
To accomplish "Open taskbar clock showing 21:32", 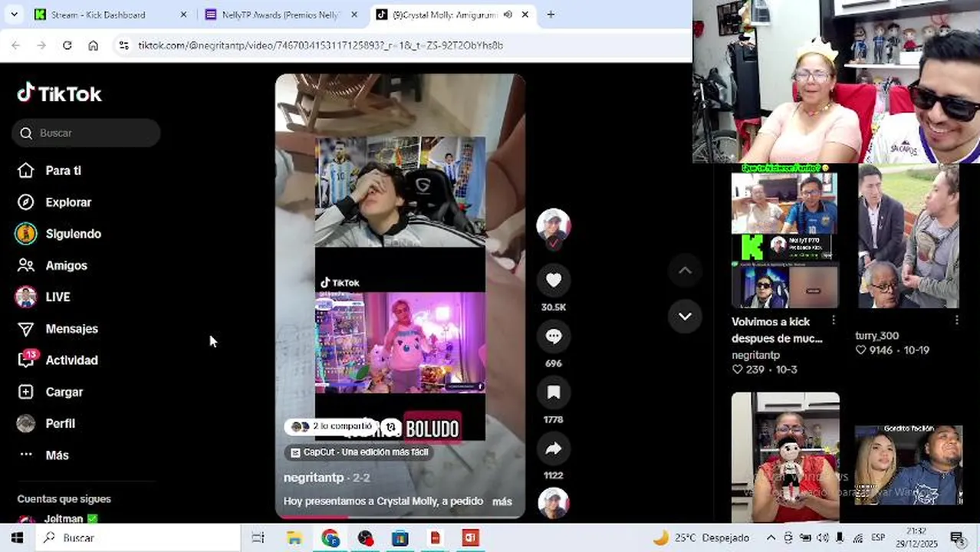I will pyautogui.click(x=916, y=537).
